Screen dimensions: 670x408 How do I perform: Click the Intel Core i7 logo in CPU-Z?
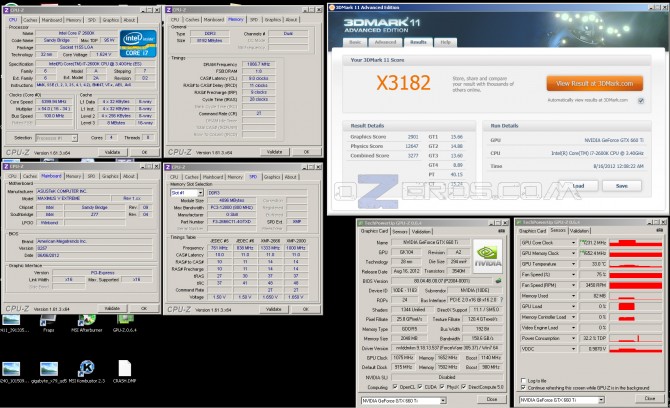pyautogui.click(x=138, y=43)
